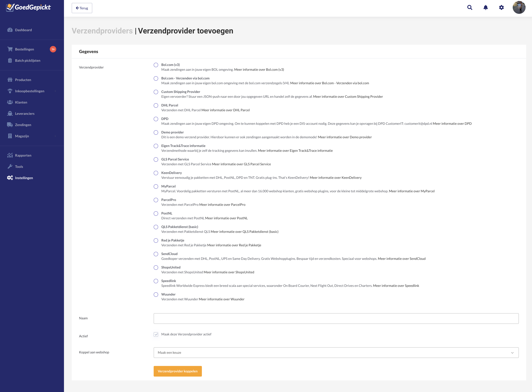Screen dimensions: 532x392
Task: Select the ShopsUnited radio button
Action: pos(156,268)
